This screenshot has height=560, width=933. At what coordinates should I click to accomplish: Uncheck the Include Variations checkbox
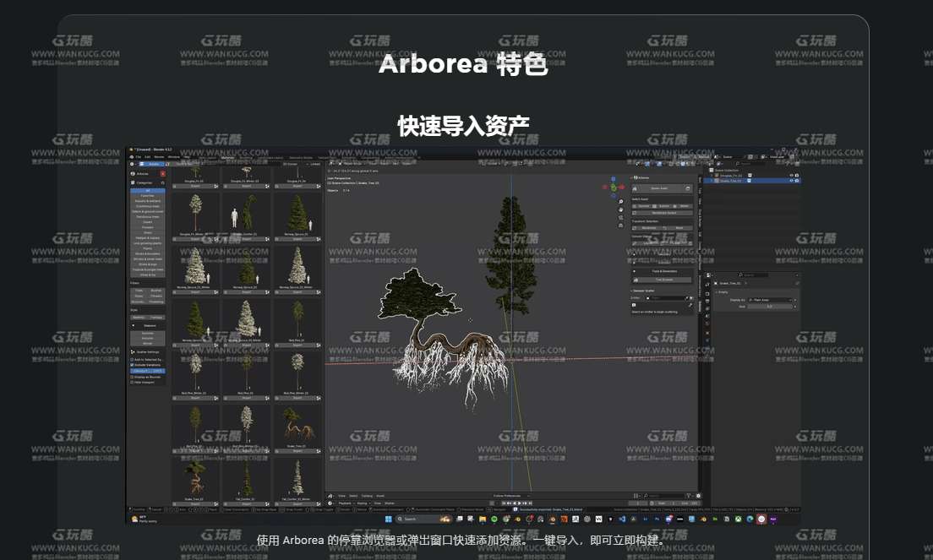[132, 365]
